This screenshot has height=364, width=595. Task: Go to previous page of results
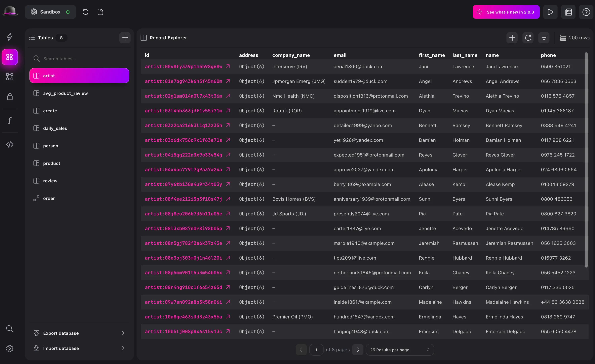301,349
